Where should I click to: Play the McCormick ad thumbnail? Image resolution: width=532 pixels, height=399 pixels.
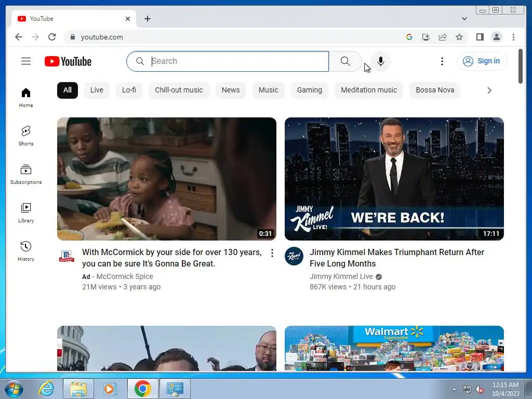[167, 179]
